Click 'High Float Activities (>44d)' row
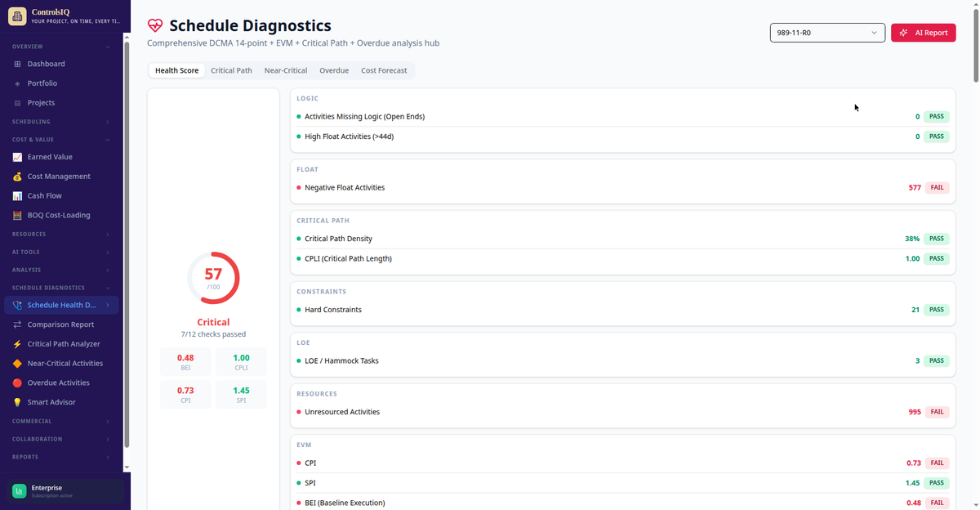This screenshot has height=510, width=980. click(x=623, y=136)
